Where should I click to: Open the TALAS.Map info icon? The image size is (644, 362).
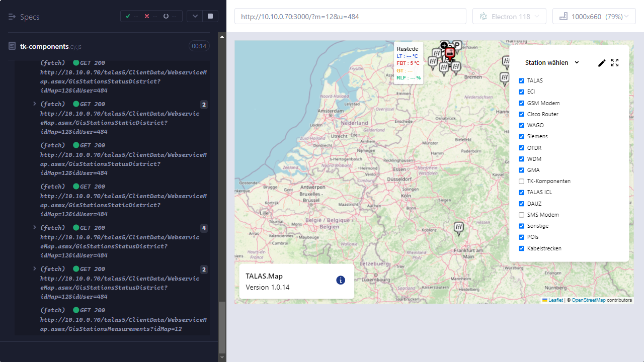tap(341, 280)
